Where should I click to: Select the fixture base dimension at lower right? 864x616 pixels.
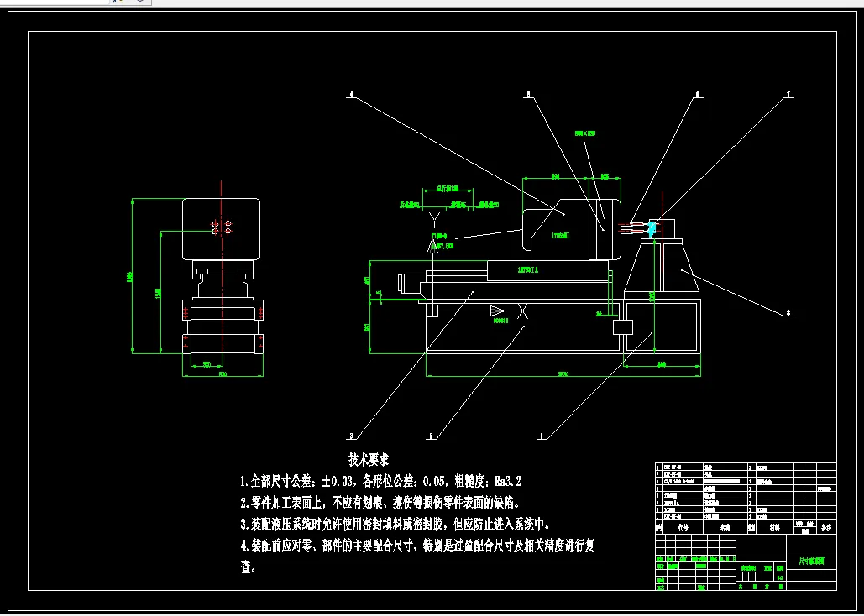(662, 365)
